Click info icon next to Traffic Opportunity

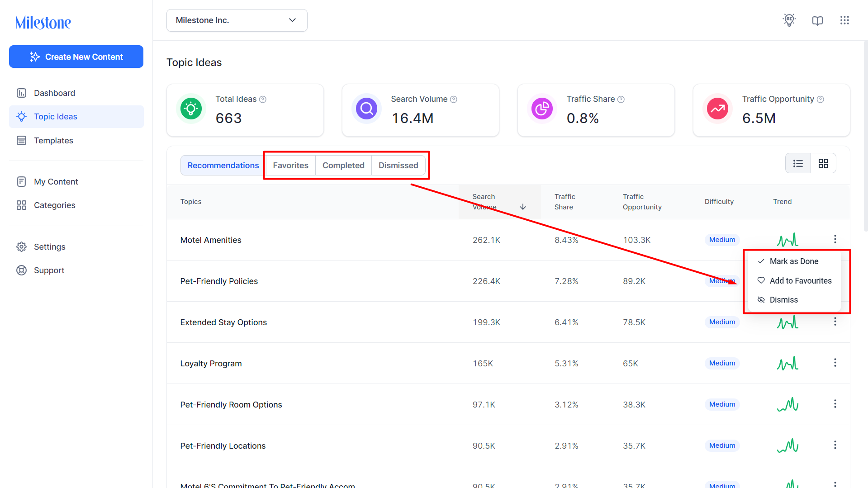[821, 99]
